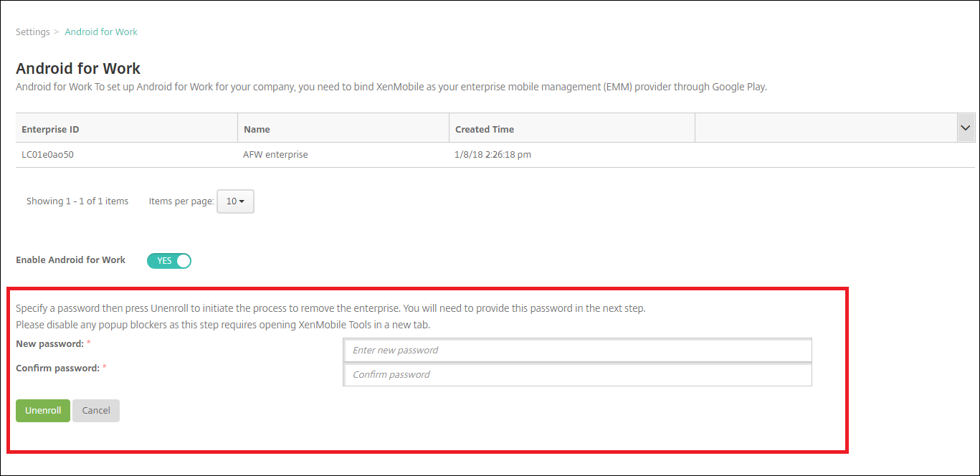Click the Android for Work breadcrumb
The width and height of the screenshot is (980, 476).
click(101, 32)
